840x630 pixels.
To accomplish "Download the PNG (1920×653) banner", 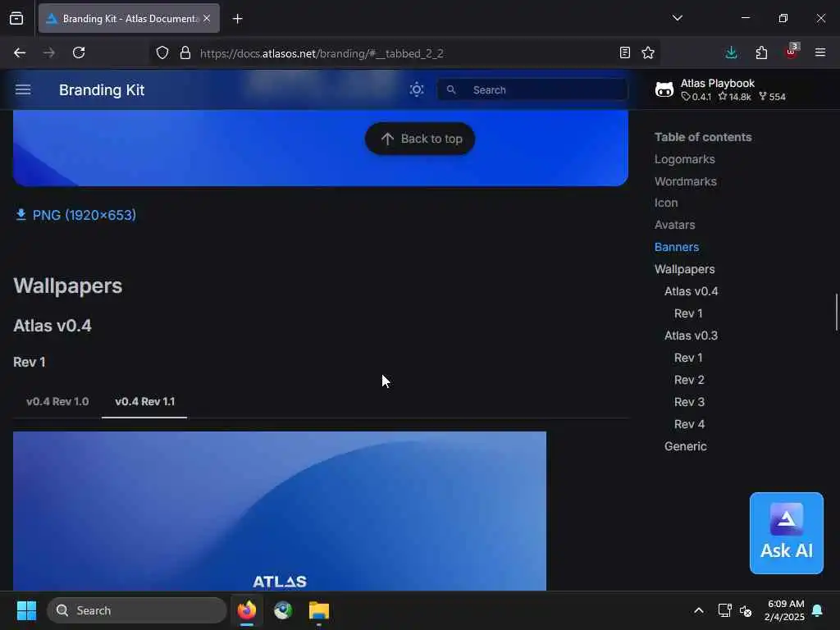I will 75,215.
